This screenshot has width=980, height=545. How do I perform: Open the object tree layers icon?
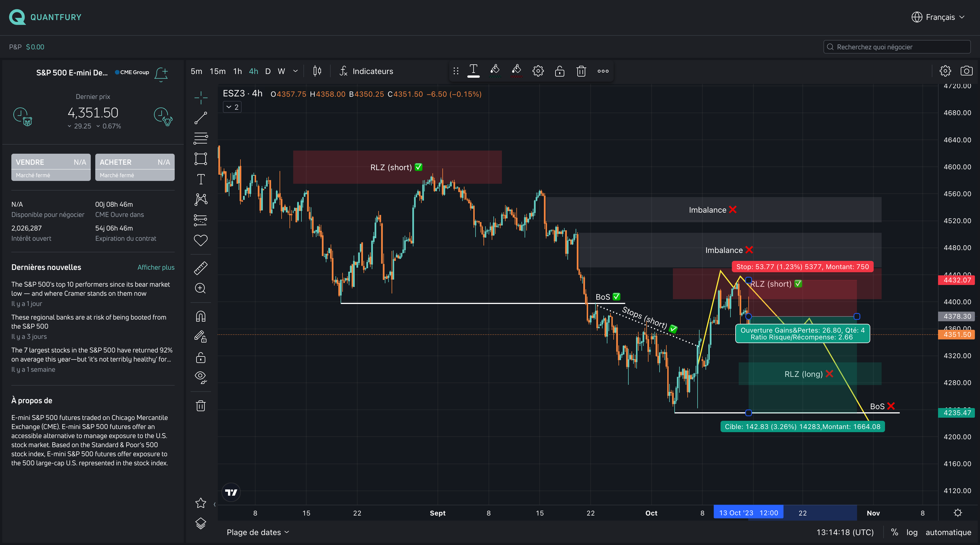[200, 524]
